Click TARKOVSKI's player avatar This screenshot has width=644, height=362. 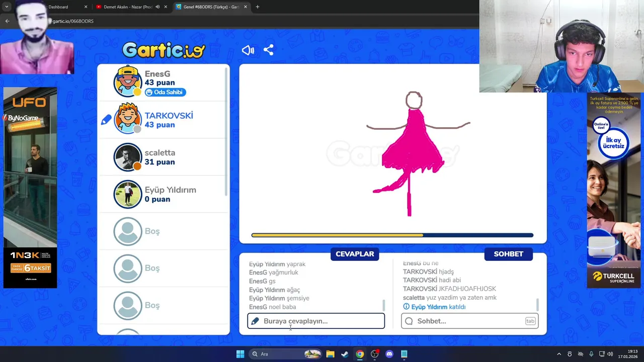point(128,119)
